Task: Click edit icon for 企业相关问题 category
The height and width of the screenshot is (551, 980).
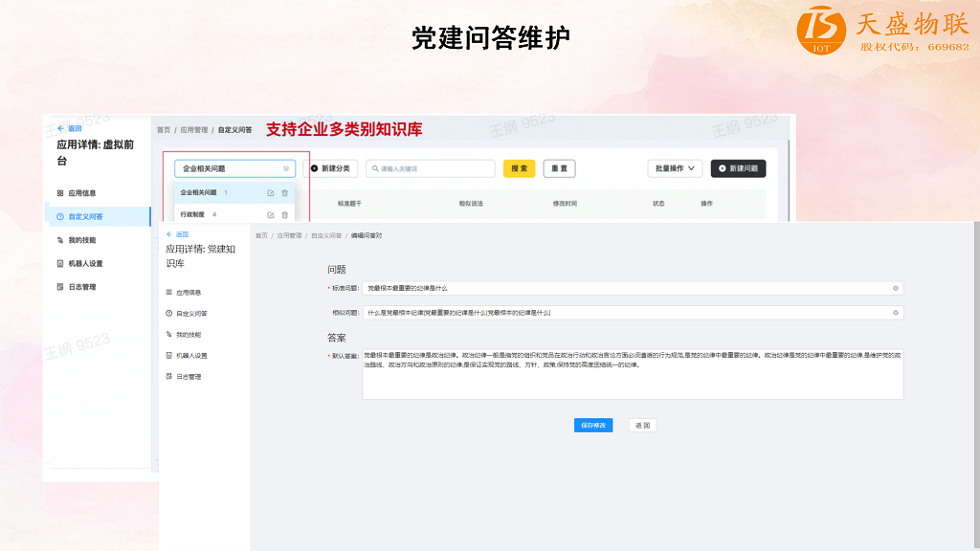Action: pyautogui.click(x=271, y=192)
